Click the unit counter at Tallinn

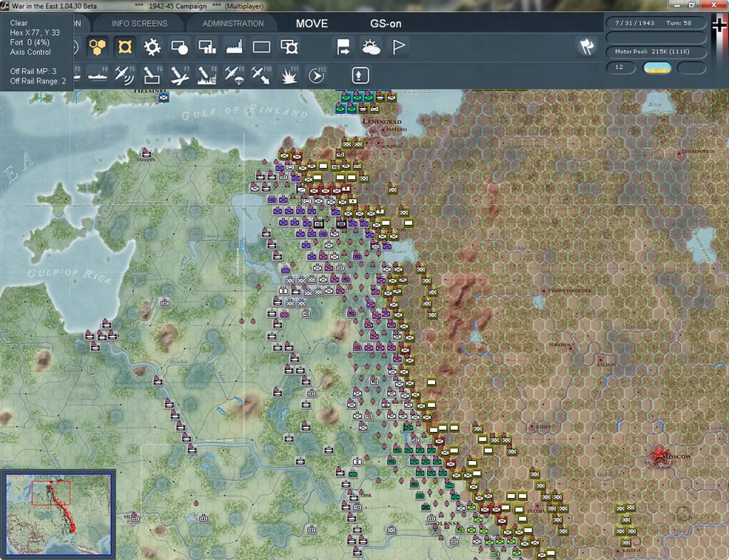point(146,153)
